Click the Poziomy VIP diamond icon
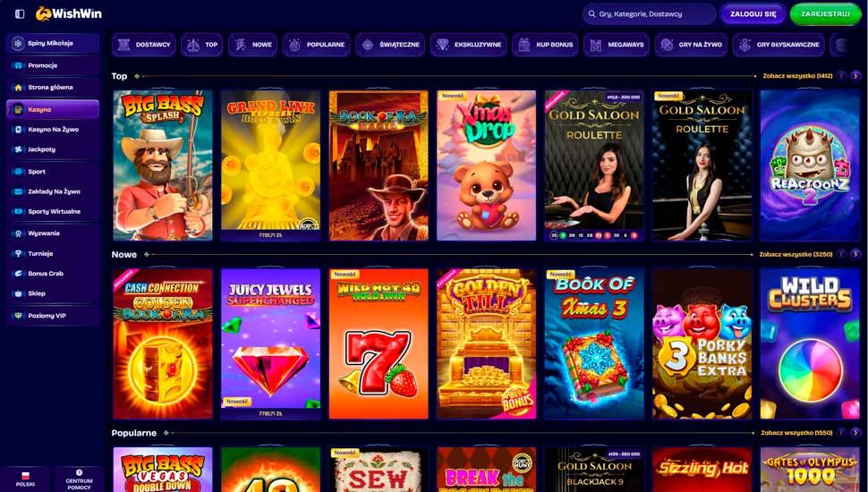 tap(18, 316)
